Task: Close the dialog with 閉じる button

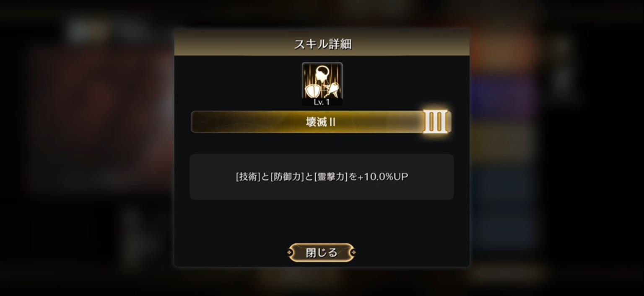Action: click(322, 252)
